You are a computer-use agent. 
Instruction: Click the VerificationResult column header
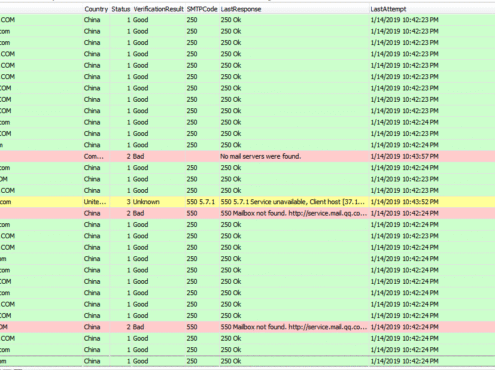[x=159, y=9]
